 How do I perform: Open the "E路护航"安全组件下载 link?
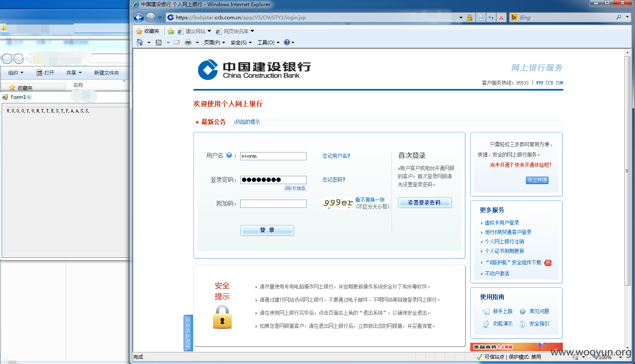(x=513, y=262)
